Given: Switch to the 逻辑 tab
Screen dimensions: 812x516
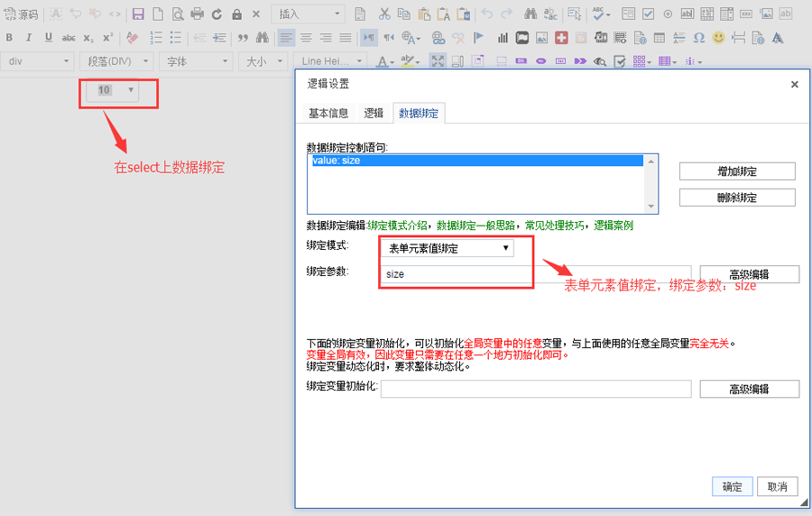Looking at the screenshot, I should click(x=374, y=113).
